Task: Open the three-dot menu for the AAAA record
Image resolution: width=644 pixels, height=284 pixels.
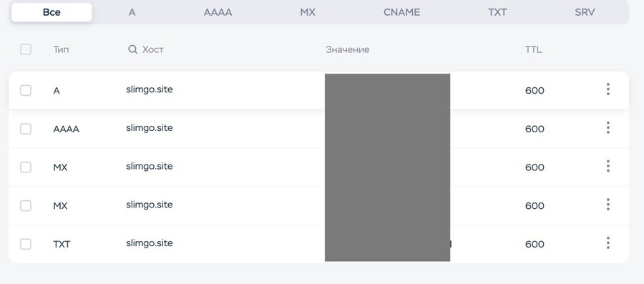Action: (x=608, y=127)
